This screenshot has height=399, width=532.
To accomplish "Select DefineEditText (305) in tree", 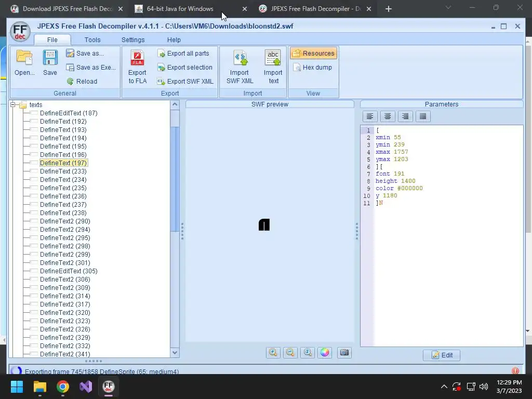I will click(x=69, y=271).
